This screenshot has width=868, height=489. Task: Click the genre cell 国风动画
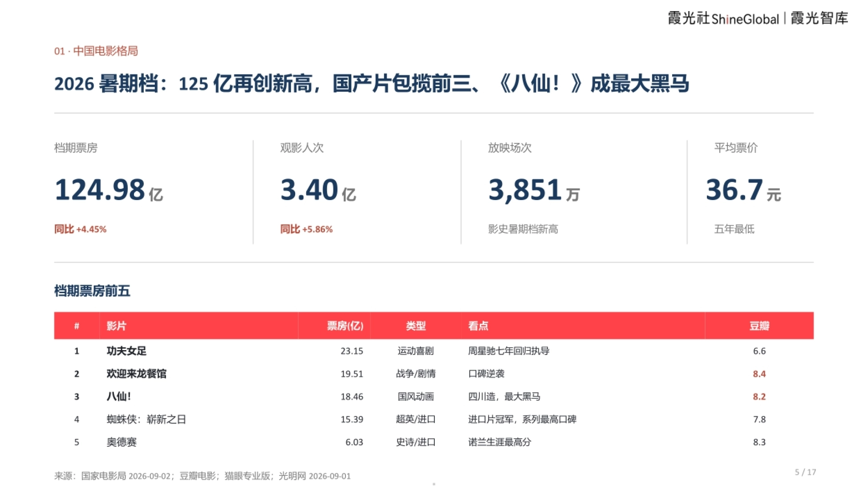(416, 396)
